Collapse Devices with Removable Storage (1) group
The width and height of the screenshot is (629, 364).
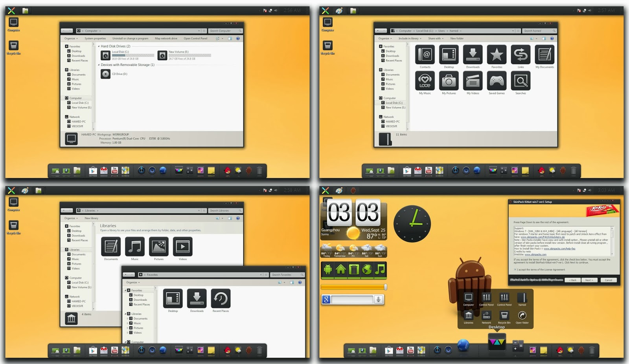(99, 65)
